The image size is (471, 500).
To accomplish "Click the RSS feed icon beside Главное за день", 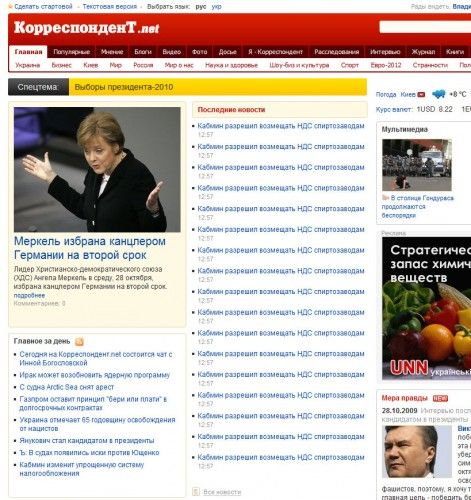I will coord(79,342).
